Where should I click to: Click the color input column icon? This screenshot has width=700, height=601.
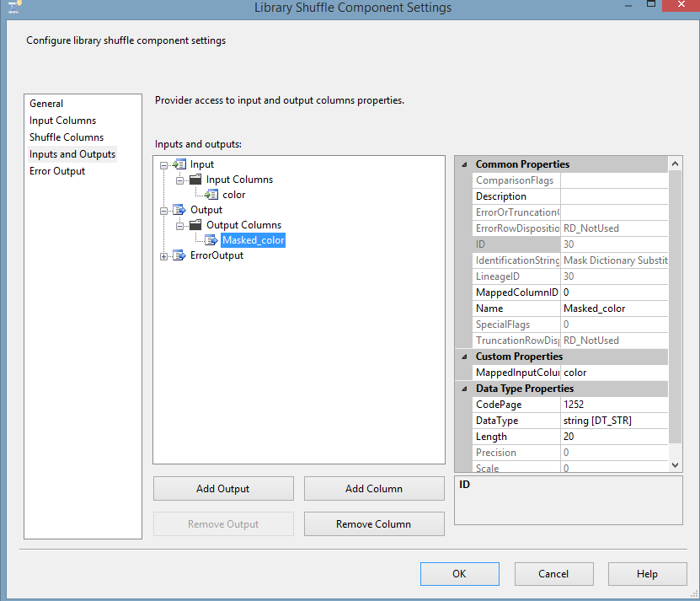pos(211,195)
